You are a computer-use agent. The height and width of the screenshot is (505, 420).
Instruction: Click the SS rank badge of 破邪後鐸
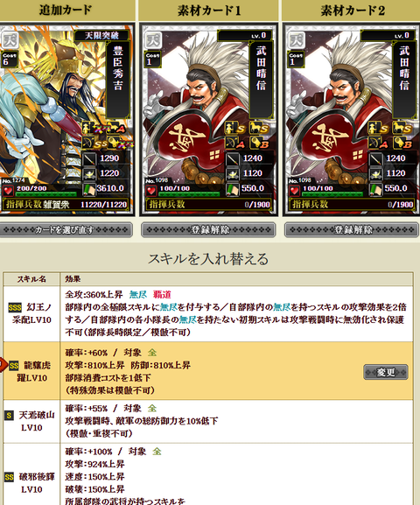point(9,477)
